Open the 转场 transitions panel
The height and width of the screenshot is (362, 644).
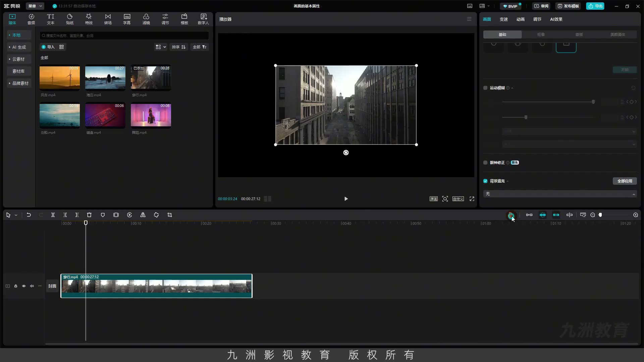click(x=108, y=19)
